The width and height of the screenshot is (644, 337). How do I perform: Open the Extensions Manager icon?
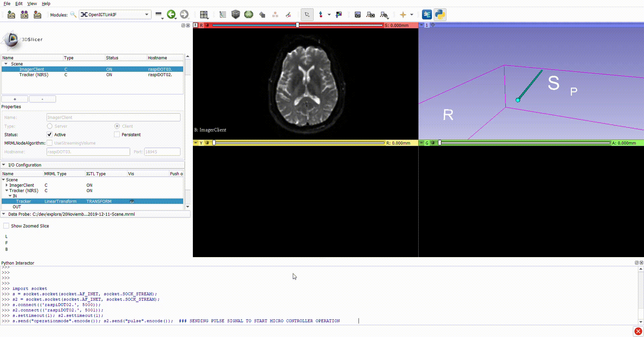[x=427, y=14]
